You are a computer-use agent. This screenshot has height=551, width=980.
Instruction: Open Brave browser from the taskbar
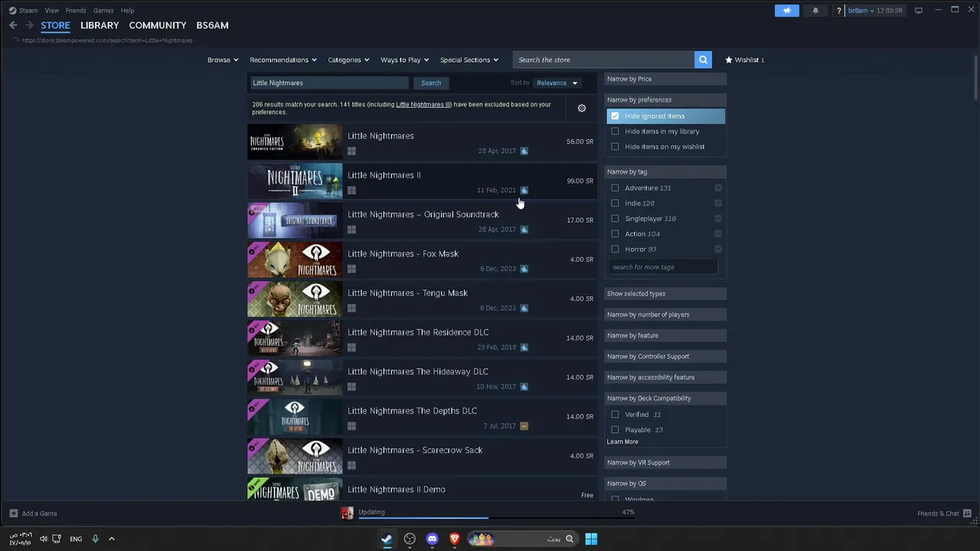[x=454, y=539]
